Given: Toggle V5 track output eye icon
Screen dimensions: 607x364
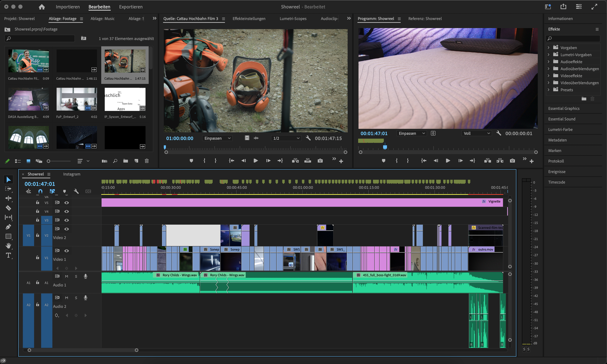Looking at the screenshot, I should [67, 203].
